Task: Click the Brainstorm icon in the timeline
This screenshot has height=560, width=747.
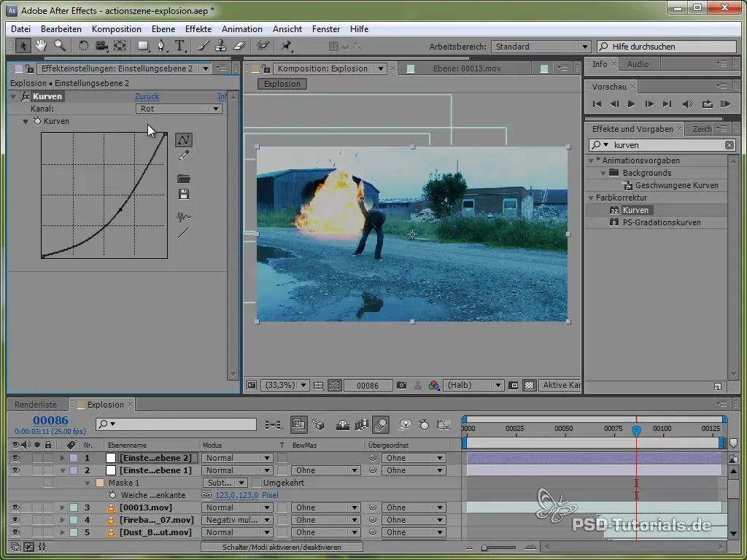Action: pos(406,425)
